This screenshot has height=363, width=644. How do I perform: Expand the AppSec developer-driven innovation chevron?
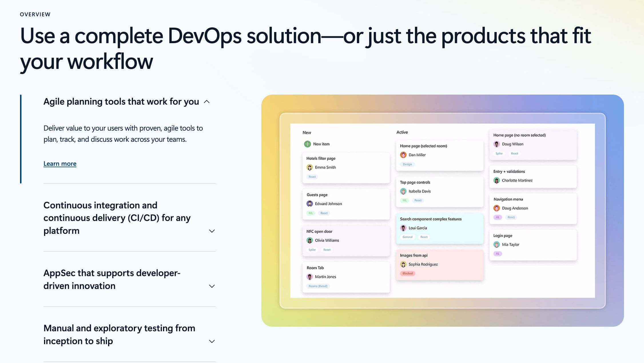pos(212,286)
